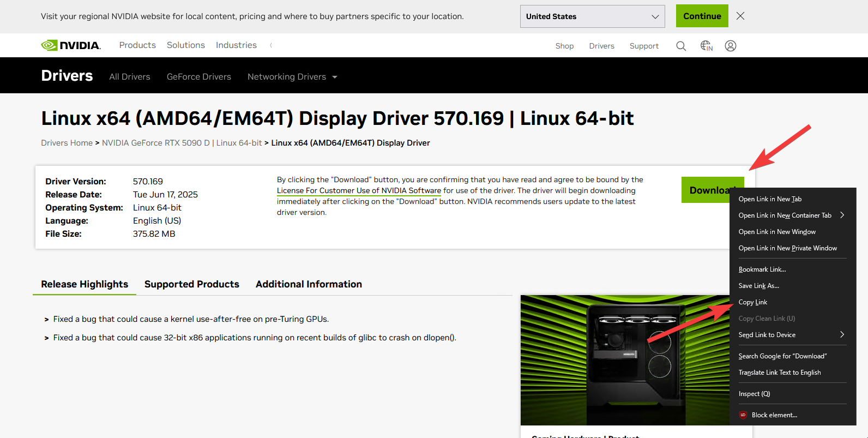
Task: Go to the Support link
Action: coord(644,46)
